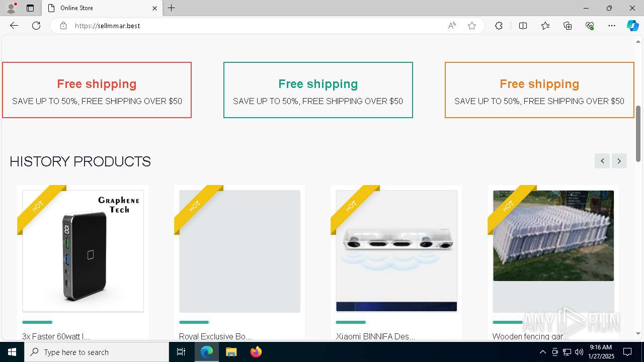The height and width of the screenshot is (362, 644).
Task: Launch Firefox from the taskbar
Action: (x=256, y=352)
